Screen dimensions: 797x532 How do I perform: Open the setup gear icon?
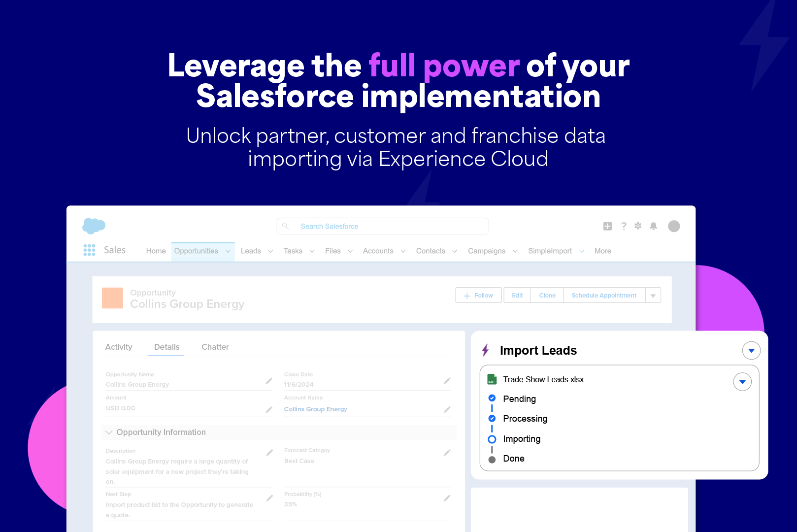coord(638,226)
